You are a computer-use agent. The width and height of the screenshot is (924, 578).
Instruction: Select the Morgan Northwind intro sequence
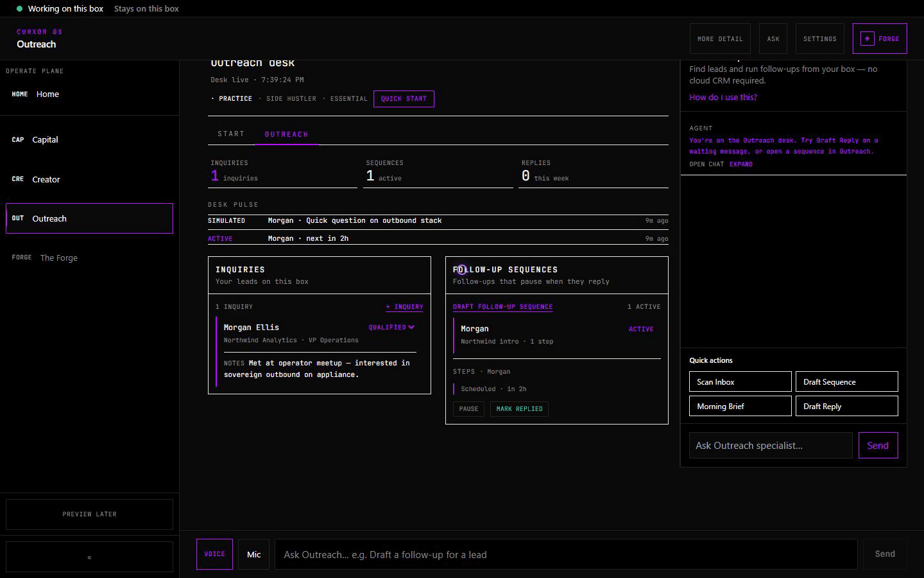[x=557, y=335]
